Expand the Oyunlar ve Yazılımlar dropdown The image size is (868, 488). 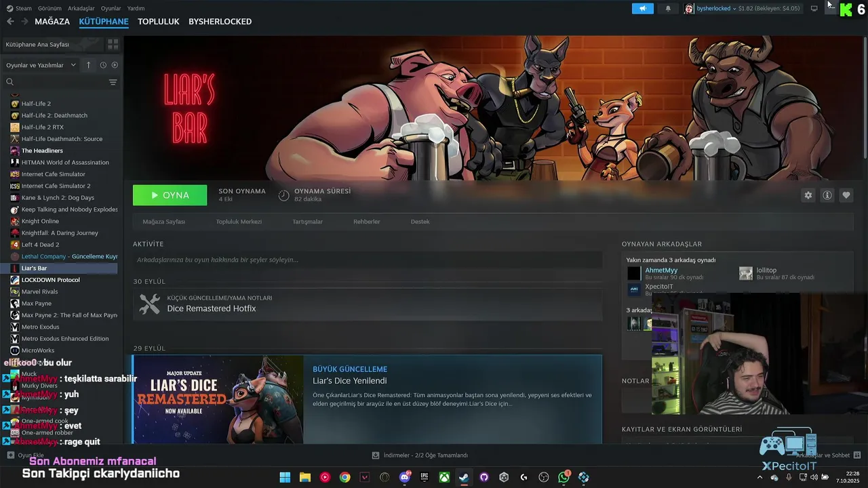tap(41, 65)
